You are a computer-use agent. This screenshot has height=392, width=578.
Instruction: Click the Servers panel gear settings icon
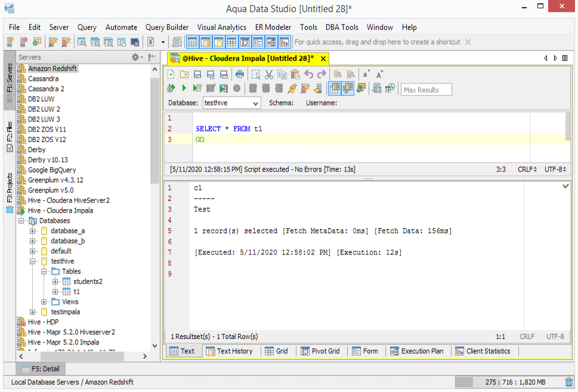pyautogui.click(x=135, y=57)
